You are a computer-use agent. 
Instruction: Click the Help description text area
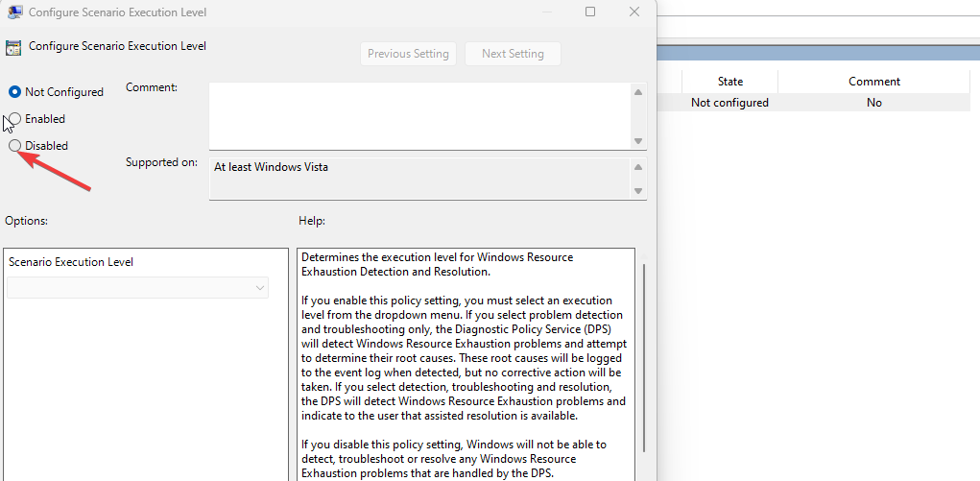pos(466,366)
